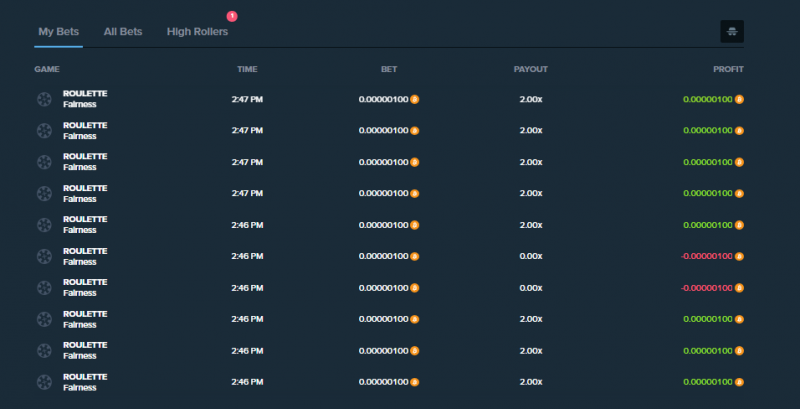The image size is (800, 409).
Task: Click ROULETTE title in the topmost 2:47 PM row
Action: [x=85, y=94]
